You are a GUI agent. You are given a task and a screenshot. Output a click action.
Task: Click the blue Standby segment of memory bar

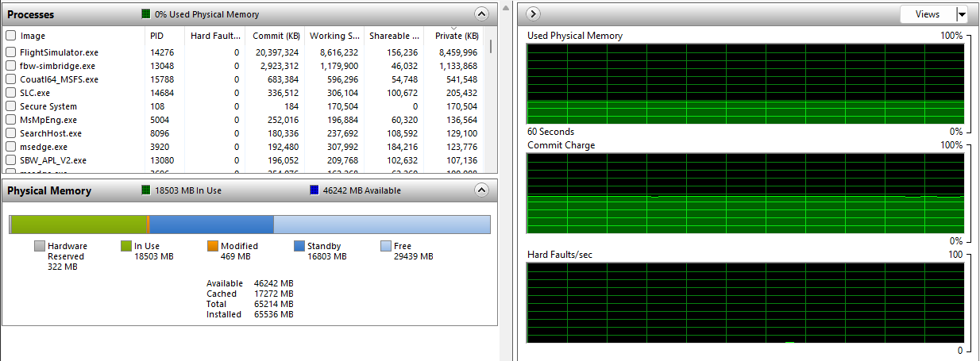[211, 224]
